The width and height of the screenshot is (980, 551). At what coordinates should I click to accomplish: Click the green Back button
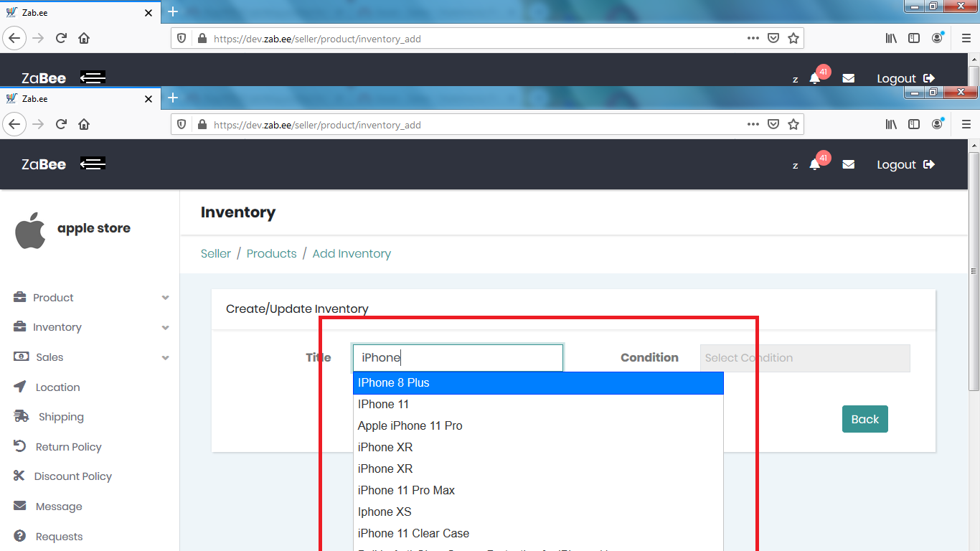[865, 419]
